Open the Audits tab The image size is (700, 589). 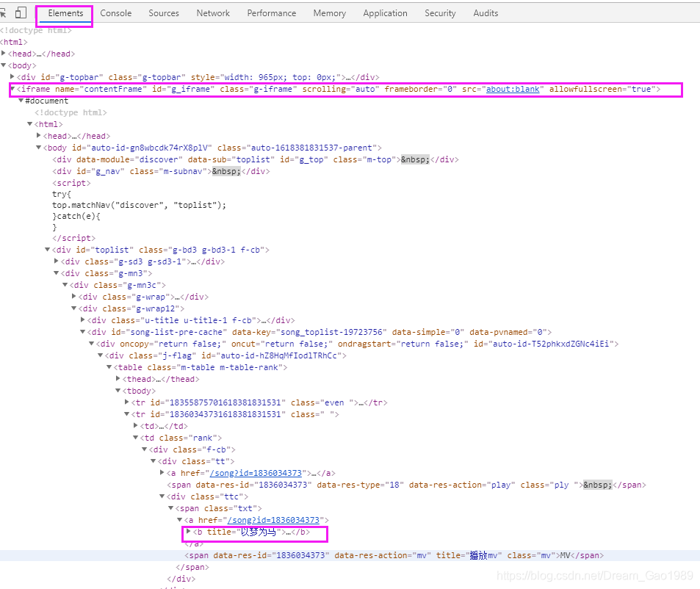pyautogui.click(x=486, y=13)
